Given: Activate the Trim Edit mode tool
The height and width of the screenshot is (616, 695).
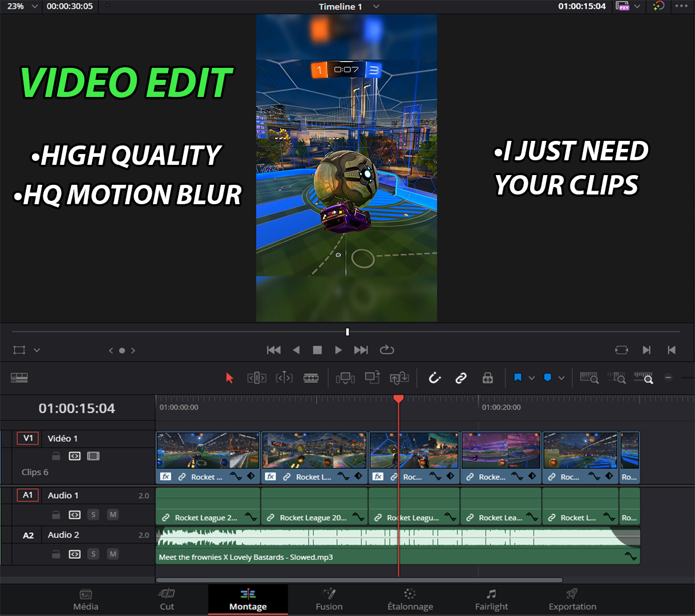Looking at the screenshot, I should tap(257, 378).
